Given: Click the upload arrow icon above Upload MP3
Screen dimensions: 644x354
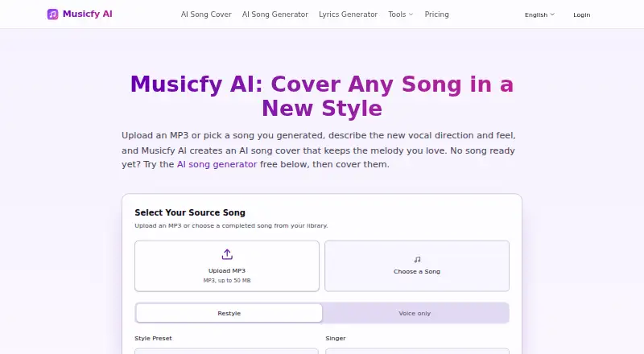Looking at the screenshot, I should (227, 254).
